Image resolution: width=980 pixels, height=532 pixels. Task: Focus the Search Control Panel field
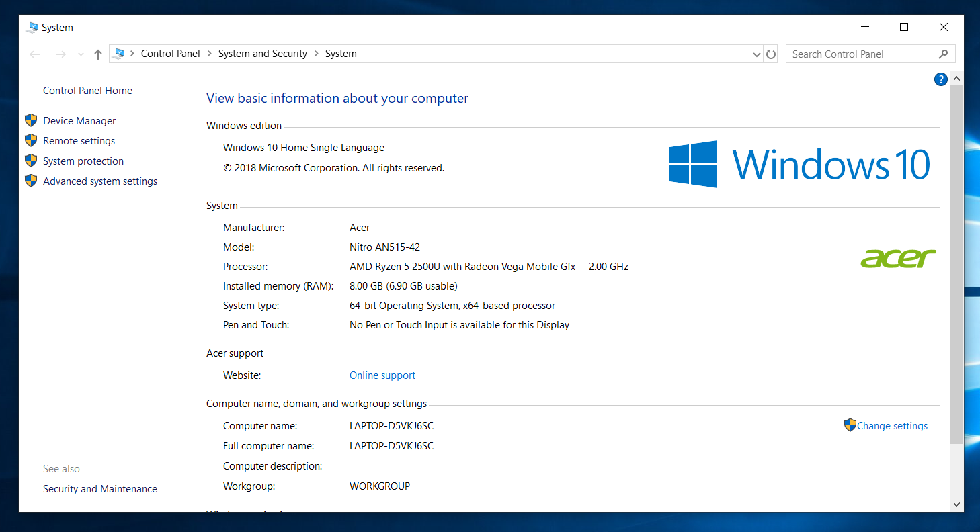pos(870,54)
